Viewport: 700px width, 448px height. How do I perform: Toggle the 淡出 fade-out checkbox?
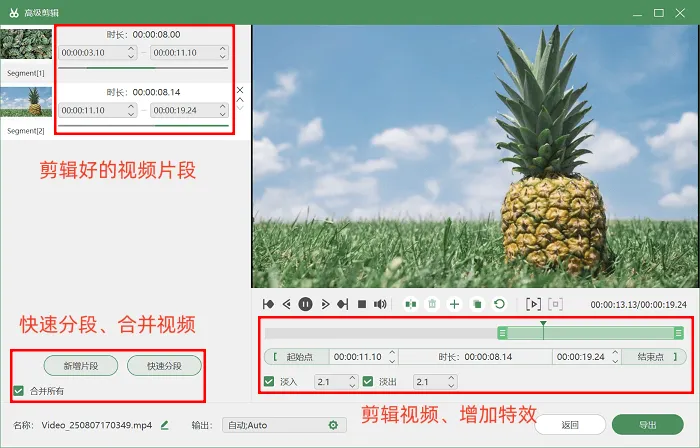click(368, 382)
